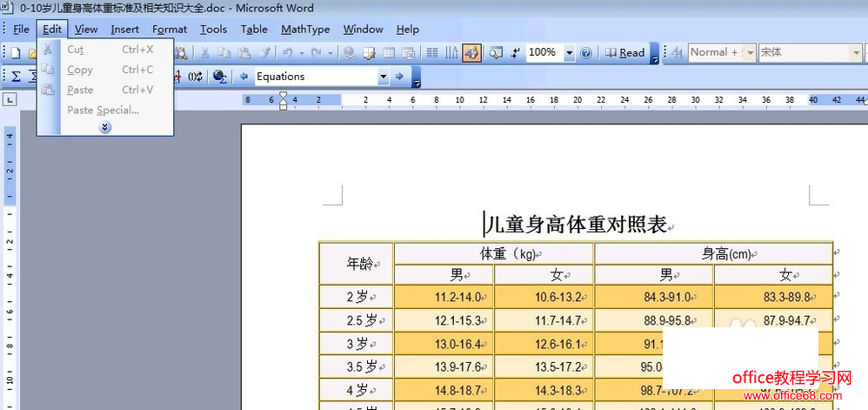Open the Equations browse dropdown
This screenshot has width=868, height=410.
tap(383, 77)
